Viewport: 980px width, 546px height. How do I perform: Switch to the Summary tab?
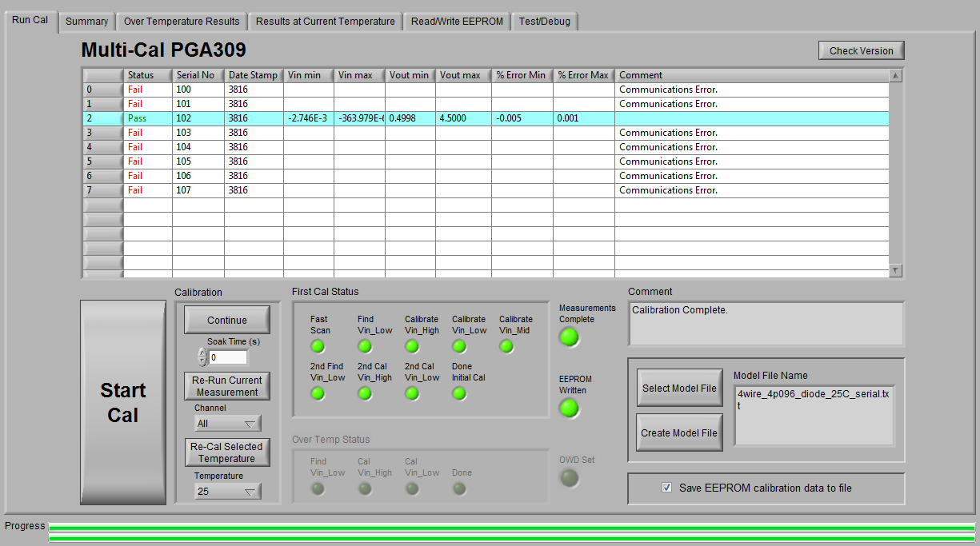coord(86,22)
